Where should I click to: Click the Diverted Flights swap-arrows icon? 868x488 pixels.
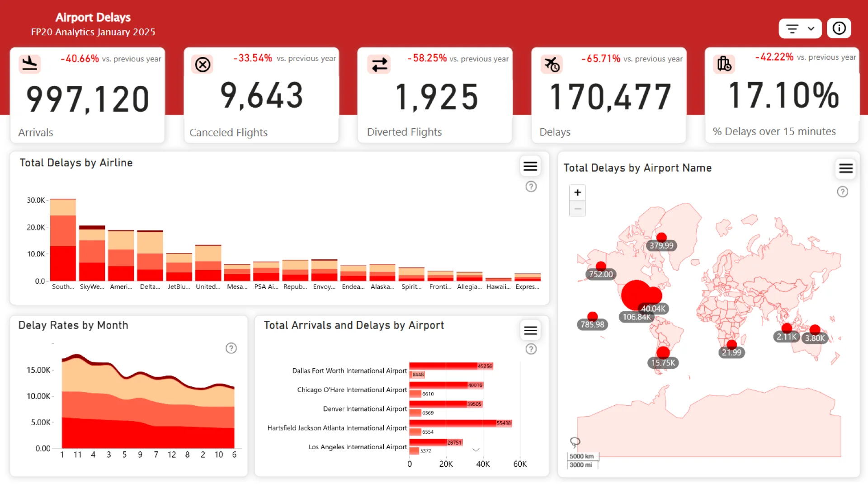point(379,65)
